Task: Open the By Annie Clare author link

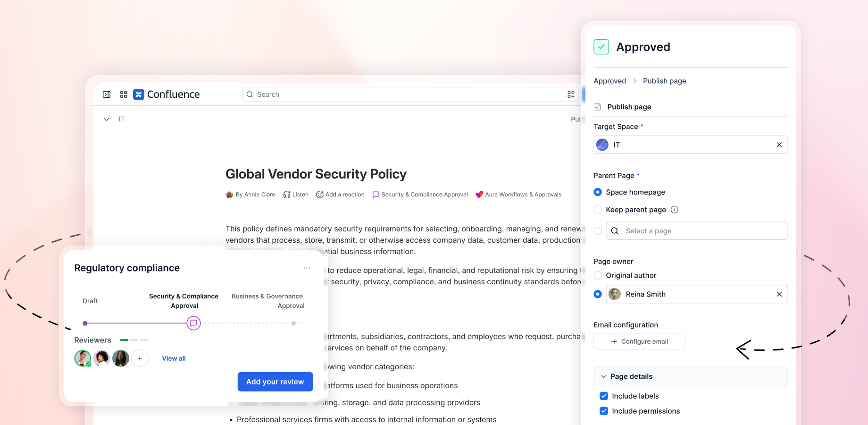Action: pyautogui.click(x=255, y=195)
